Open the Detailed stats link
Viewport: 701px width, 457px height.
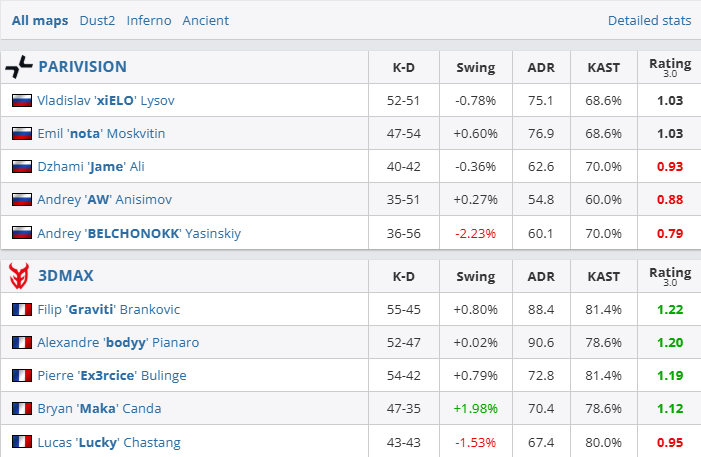point(649,20)
